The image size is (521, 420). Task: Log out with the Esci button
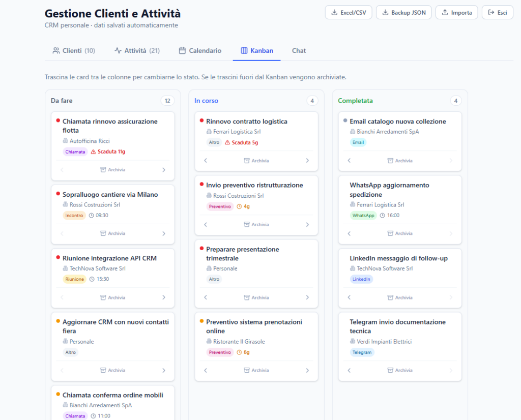click(498, 13)
